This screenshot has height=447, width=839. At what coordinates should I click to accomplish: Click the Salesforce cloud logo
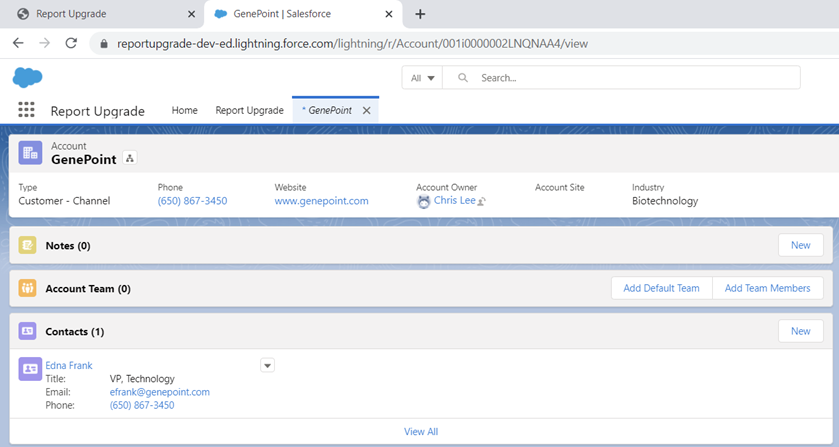pyautogui.click(x=27, y=78)
